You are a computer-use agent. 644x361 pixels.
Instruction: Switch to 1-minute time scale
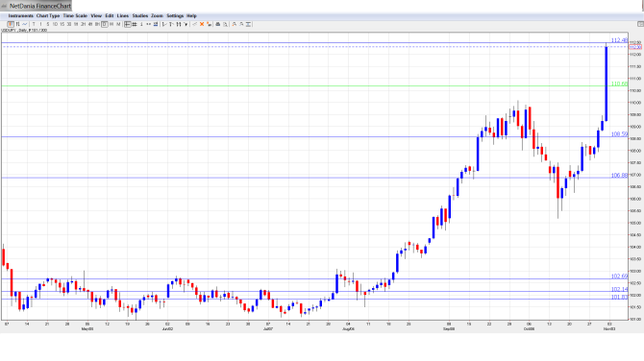pos(40,24)
